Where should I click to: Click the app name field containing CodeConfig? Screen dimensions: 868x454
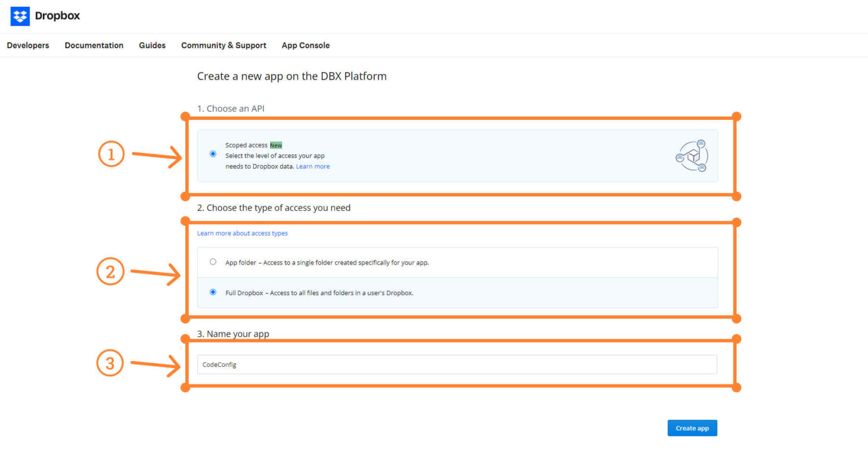pyautogui.click(x=457, y=365)
